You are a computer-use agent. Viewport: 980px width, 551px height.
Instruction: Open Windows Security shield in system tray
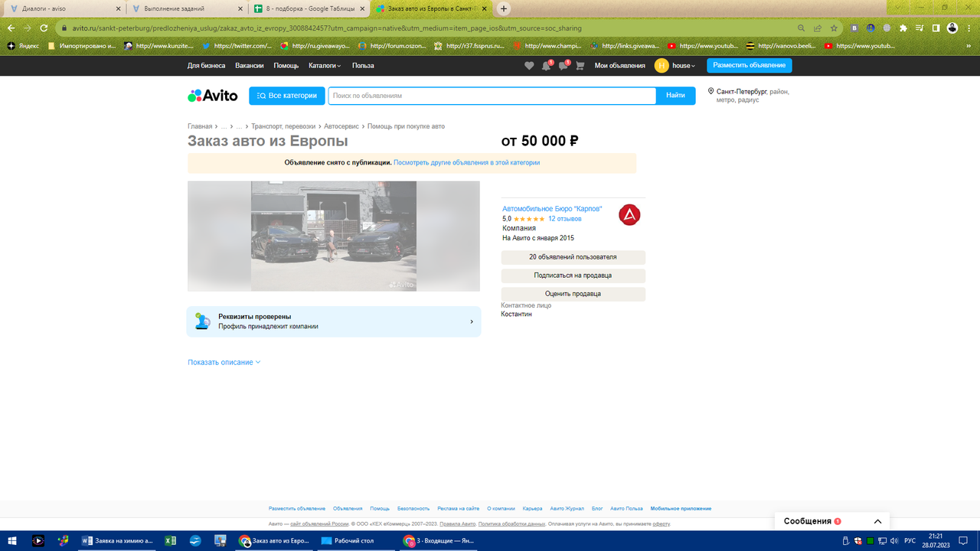857,541
